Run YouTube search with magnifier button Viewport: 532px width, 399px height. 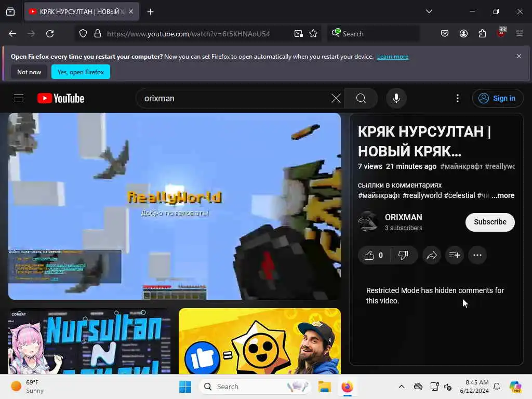(361, 98)
